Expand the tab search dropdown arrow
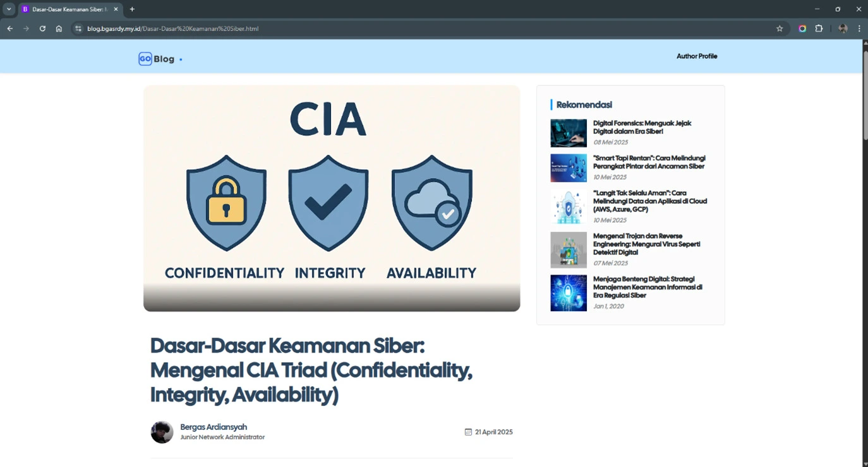 tap(9, 9)
